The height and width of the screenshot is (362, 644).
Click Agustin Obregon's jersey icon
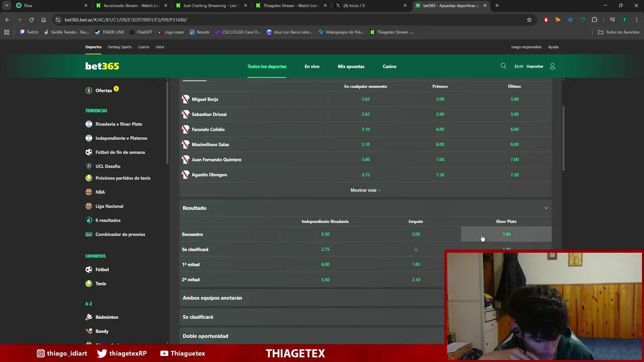click(186, 174)
